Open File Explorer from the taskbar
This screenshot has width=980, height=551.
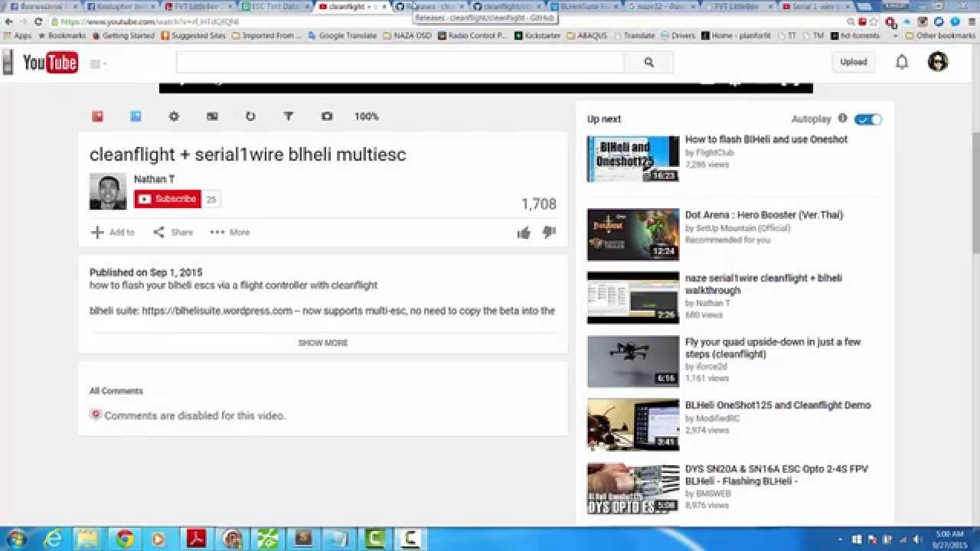88,540
